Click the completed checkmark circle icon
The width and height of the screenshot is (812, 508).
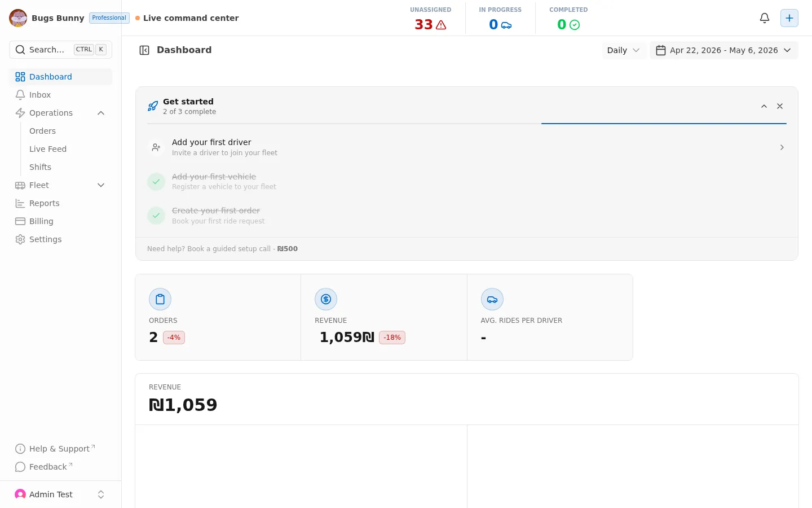(x=575, y=25)
